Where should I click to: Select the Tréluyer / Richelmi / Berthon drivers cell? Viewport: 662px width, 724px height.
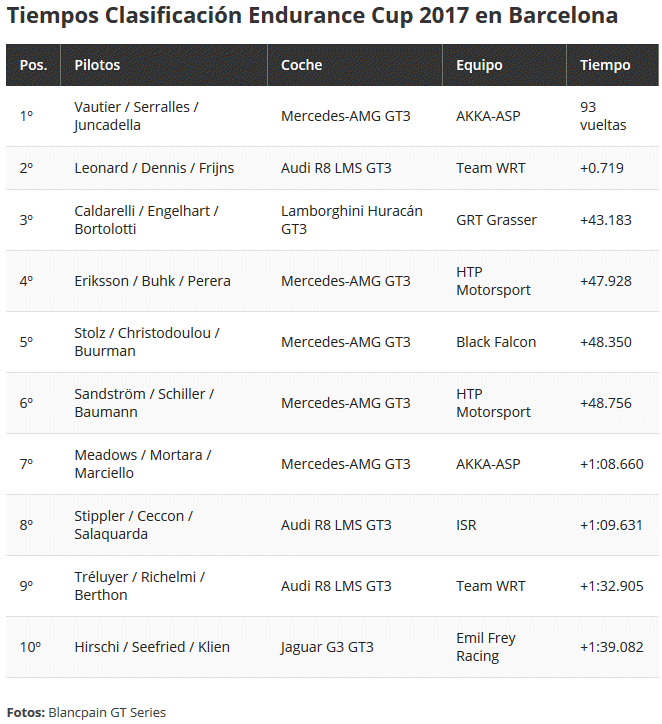pos(139,586)
